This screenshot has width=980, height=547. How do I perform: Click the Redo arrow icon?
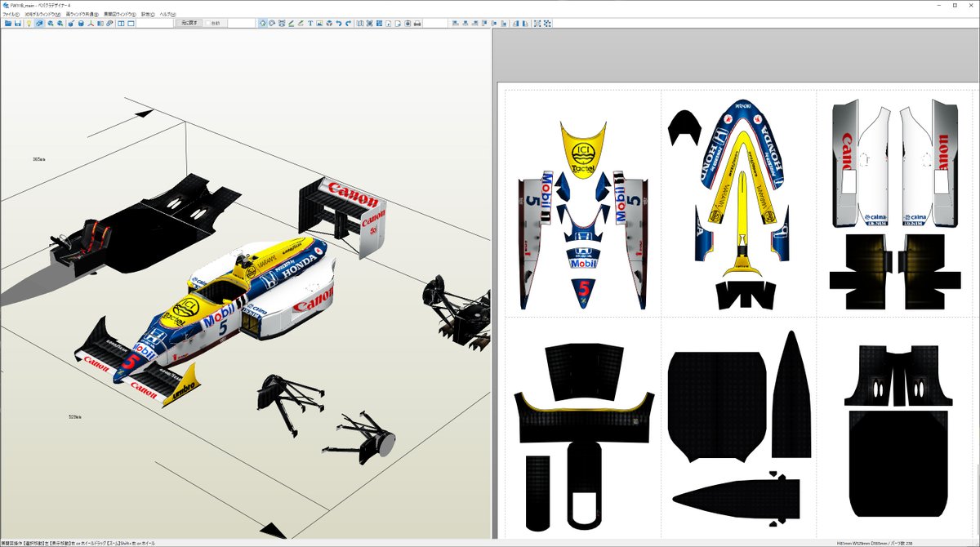tap(349, 24)
